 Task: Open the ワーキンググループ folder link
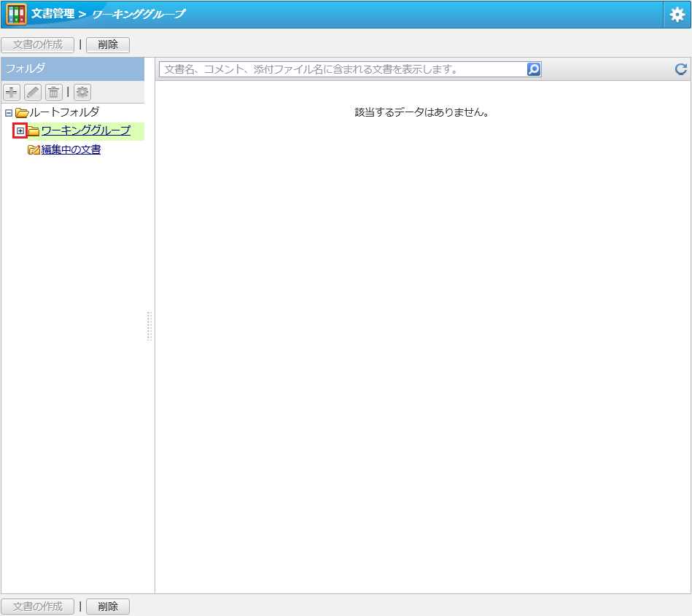coord(86,130)
